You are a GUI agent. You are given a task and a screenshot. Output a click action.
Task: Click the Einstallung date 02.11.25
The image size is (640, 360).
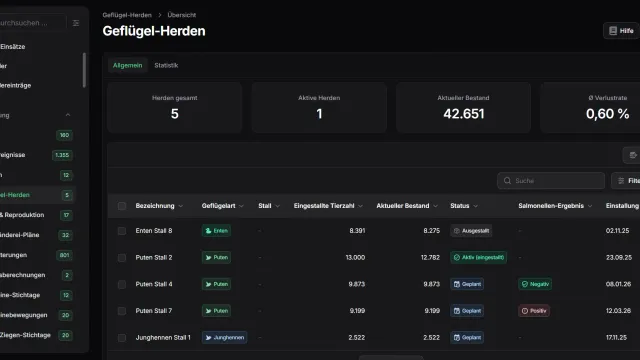[617, 231]
